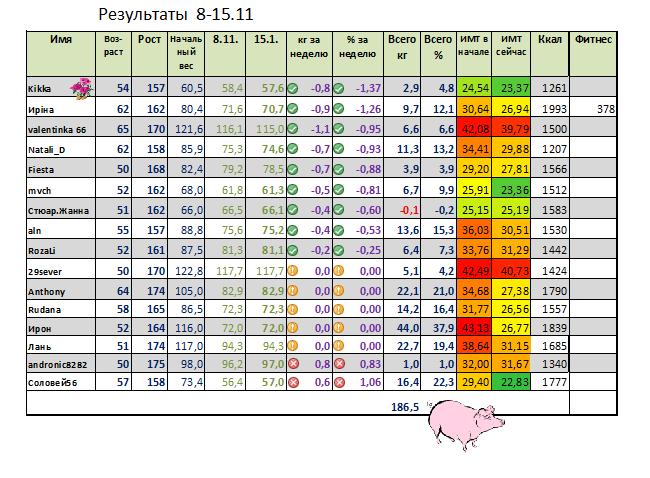650x478 pixels.
Task: Click green check beside -0,2 in RozaLi row
Action: (x=293, y=250)
